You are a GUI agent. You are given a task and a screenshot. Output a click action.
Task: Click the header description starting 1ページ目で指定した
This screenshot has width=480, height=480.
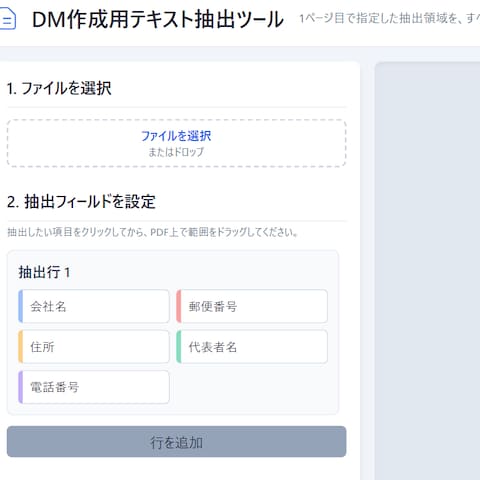pos(389,19)
